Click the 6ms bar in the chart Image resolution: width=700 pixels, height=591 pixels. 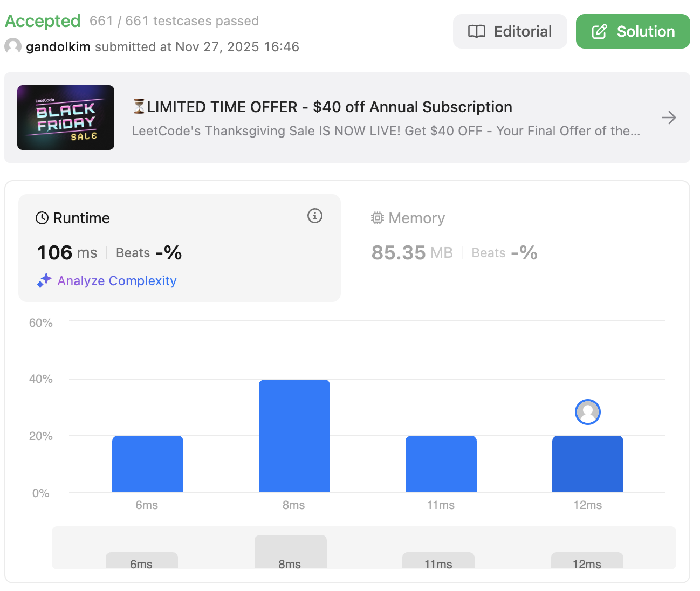pos(148,464)
